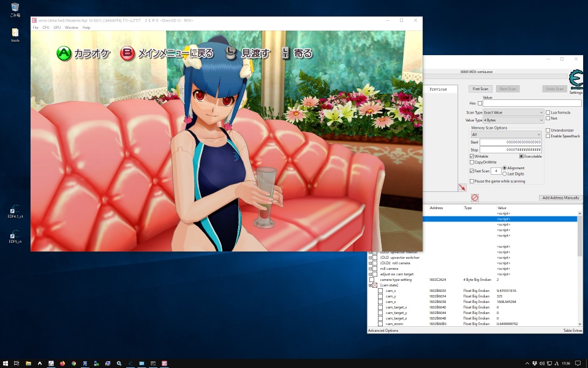Open the Cheat Engine logo settings icon
Screen dimensions: 588x368
[x=576, y=79]
